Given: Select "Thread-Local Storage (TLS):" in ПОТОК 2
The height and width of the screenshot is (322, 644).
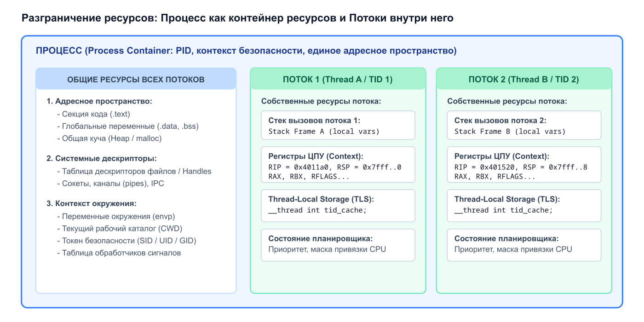Looking at the screenshot, I should (507, 199).
